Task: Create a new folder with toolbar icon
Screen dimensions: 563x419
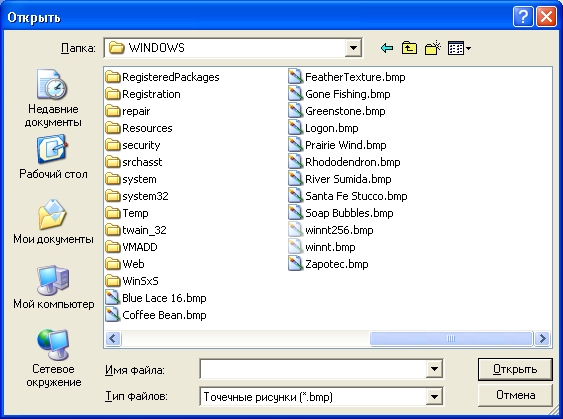Action: point(432,48)
